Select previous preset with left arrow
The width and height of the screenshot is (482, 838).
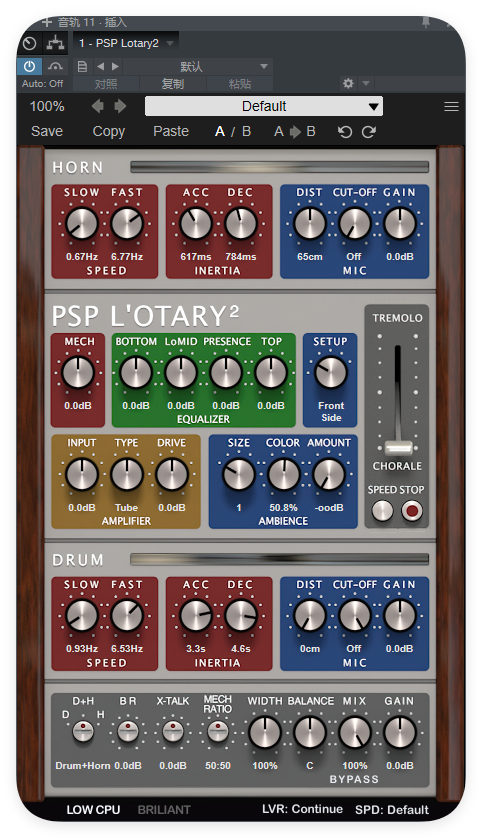tap(97, 106)
